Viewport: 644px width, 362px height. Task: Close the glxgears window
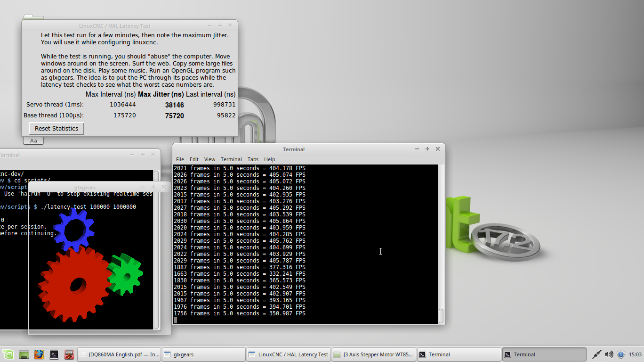164,187
